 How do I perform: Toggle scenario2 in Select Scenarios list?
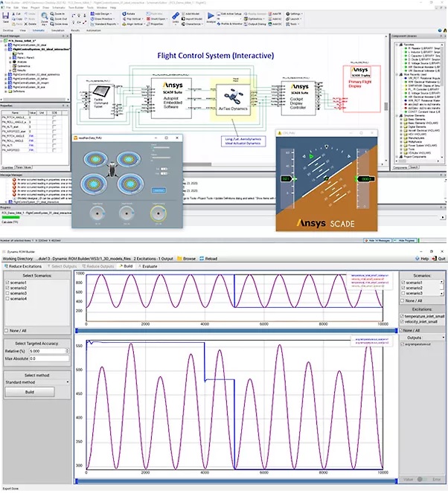click(x=7, y=288)
